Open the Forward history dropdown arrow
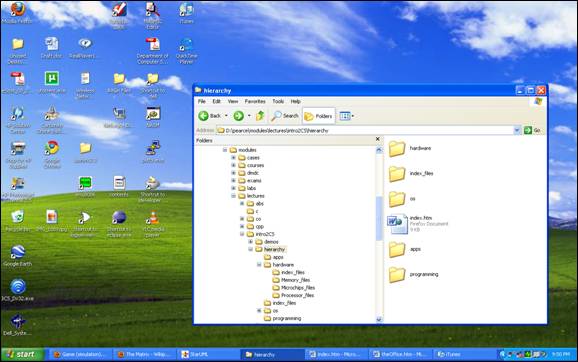578x362 pixels. point(249,116)
